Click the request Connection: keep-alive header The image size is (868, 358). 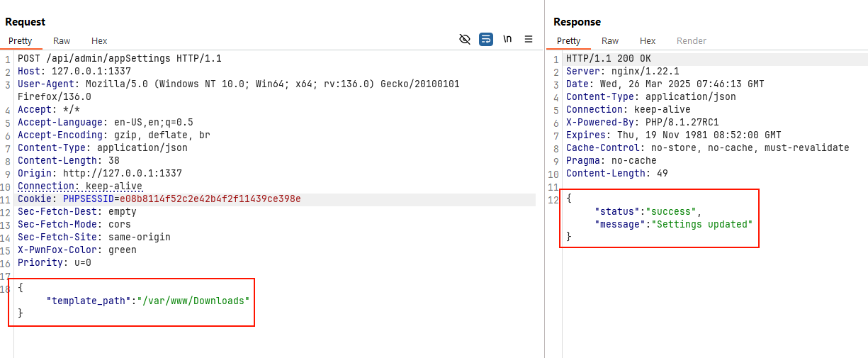pyautogui.click(x=80, y=186)
